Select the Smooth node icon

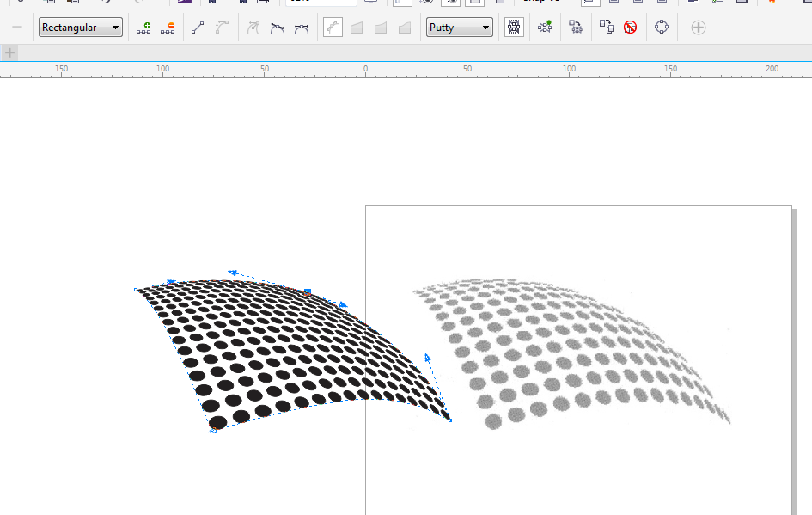pos(278,28)
